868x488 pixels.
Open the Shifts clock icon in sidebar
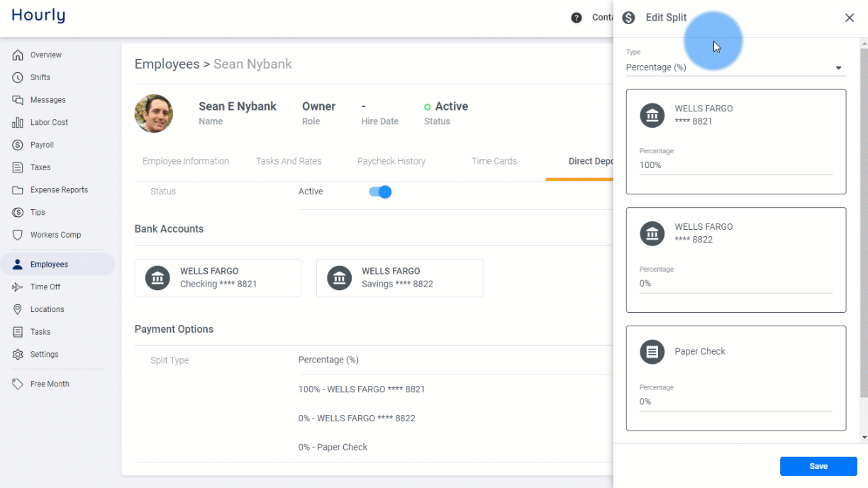(x=18, y=77)
